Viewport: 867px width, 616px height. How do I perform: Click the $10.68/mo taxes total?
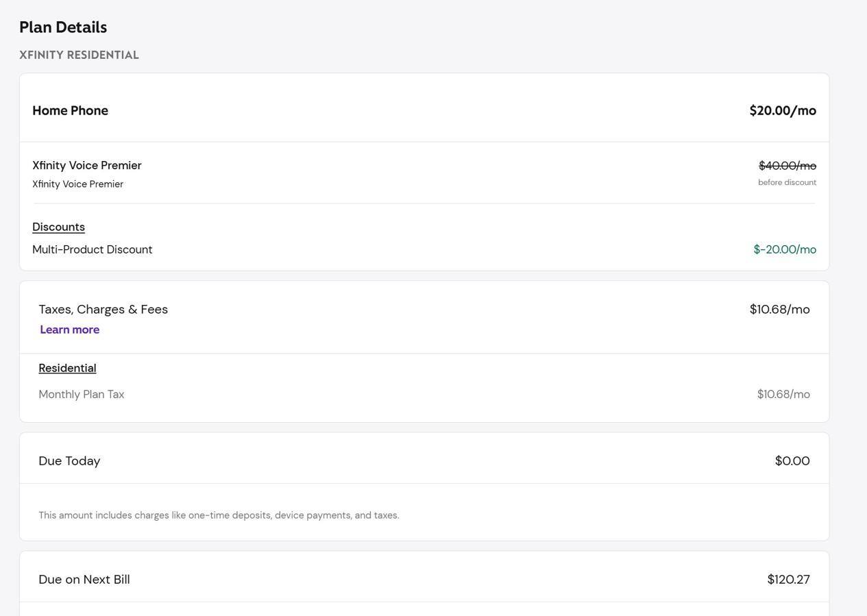coord(779,309)
